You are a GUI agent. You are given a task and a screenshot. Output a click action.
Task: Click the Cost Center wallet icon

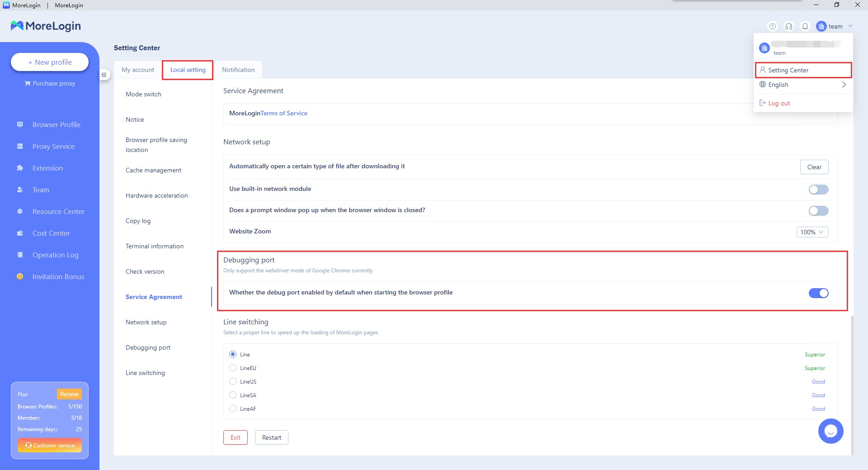tap(20, 233)
